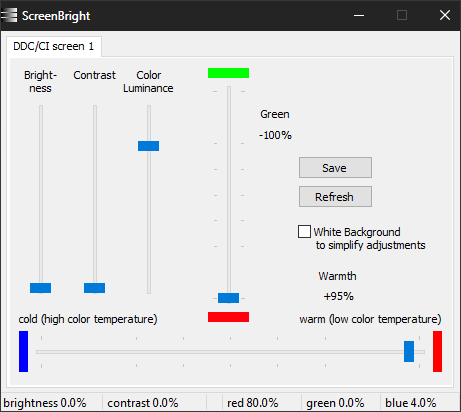Click the 'blue 4.0%' status entry
The image size is (461, 412).
411,403
